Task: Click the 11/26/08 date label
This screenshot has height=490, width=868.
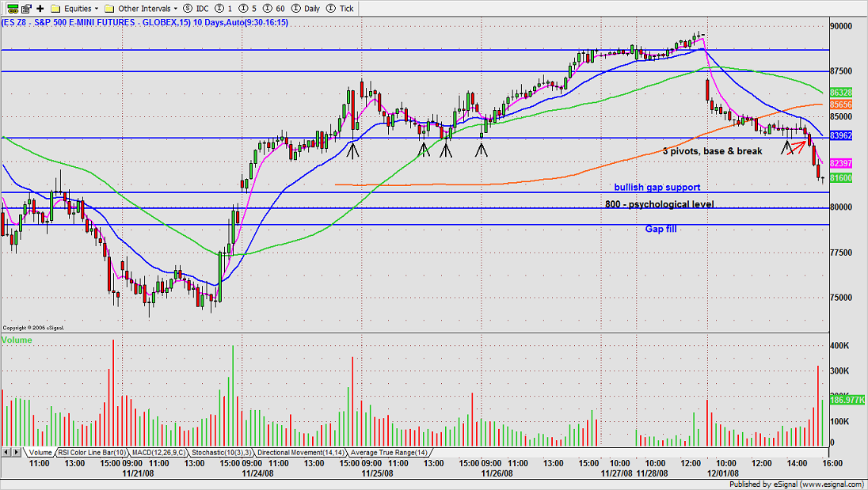Action: pyautogui.click(x=497, y=473)
